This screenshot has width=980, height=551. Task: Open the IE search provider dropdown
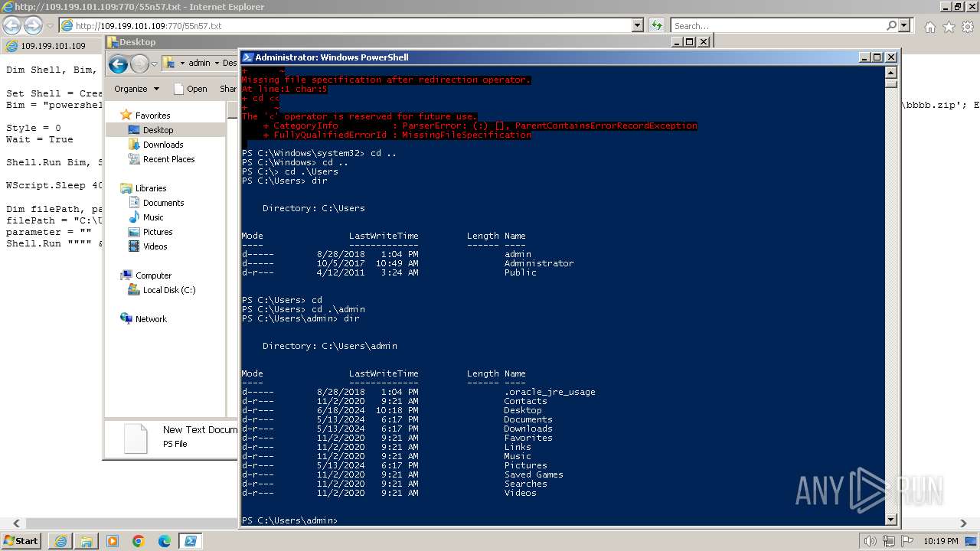click(905, 25)
